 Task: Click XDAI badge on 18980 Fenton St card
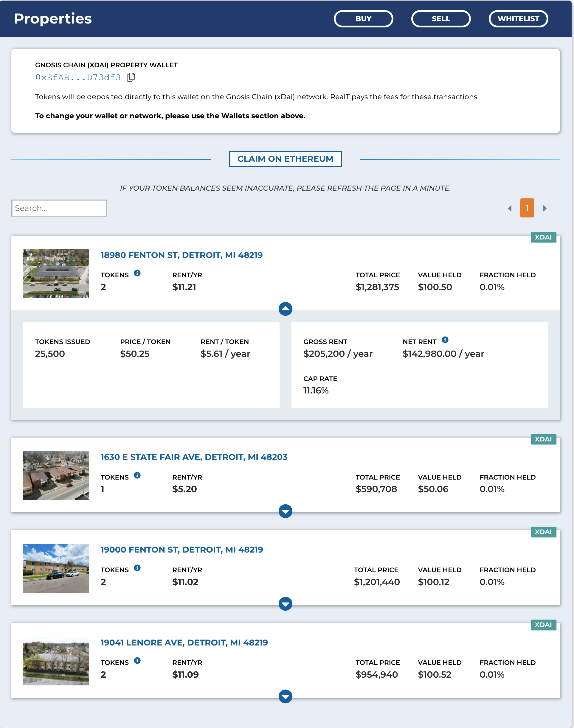pyautogui.click(x=543, y=237)
